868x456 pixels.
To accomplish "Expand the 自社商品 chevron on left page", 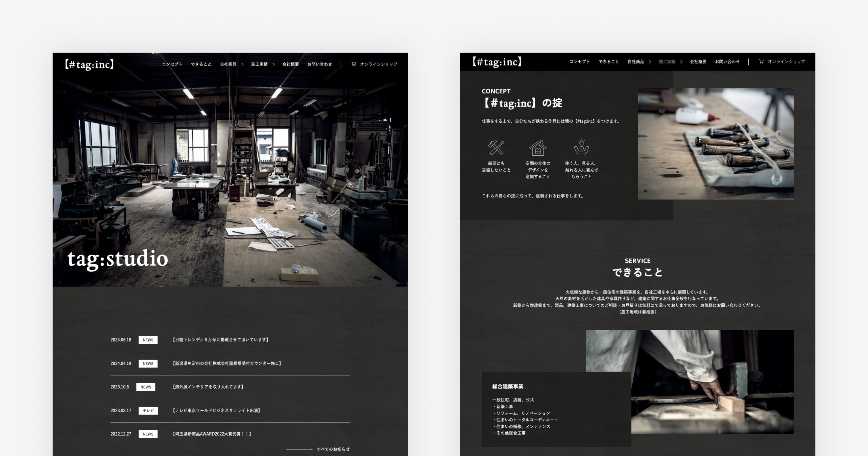I will (242, 64).
